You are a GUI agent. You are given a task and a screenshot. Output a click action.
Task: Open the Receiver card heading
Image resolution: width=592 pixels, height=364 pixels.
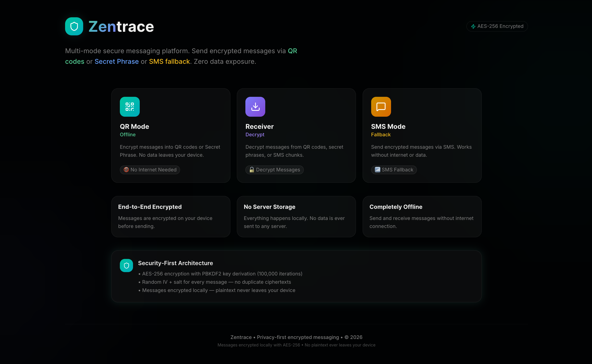(259, 126)
